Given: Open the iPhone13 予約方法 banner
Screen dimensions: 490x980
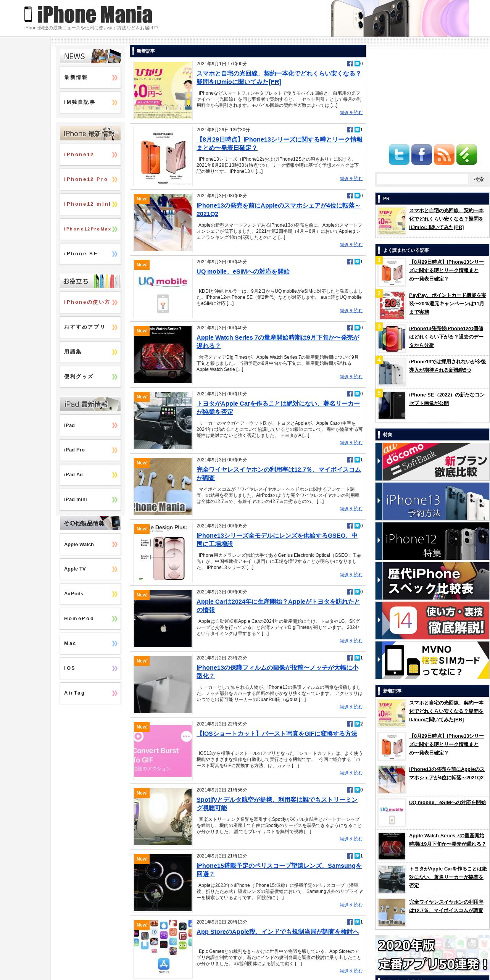Looking at the screenshot, I should pos(432,501).
